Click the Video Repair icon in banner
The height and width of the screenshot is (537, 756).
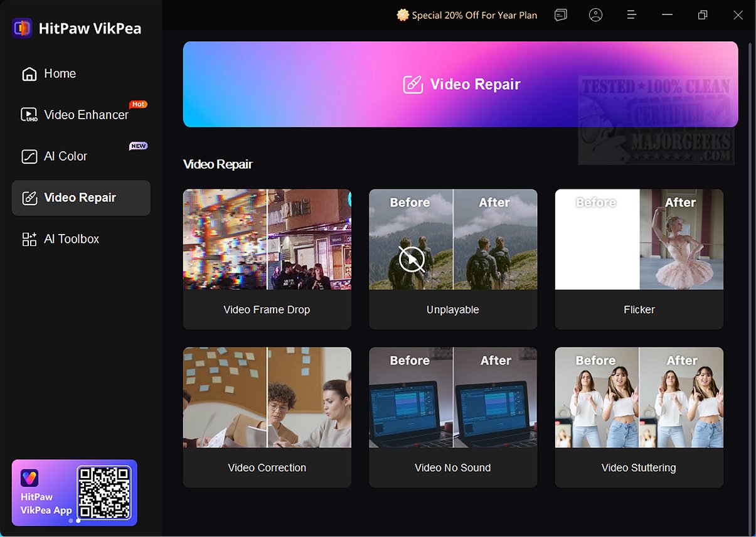(413, 85)
